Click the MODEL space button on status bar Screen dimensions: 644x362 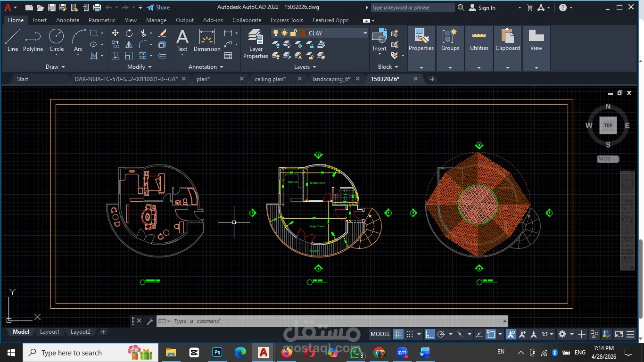380,334
